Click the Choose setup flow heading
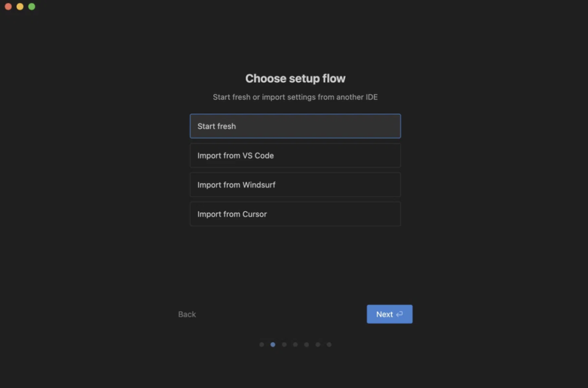 click(295, 79)
